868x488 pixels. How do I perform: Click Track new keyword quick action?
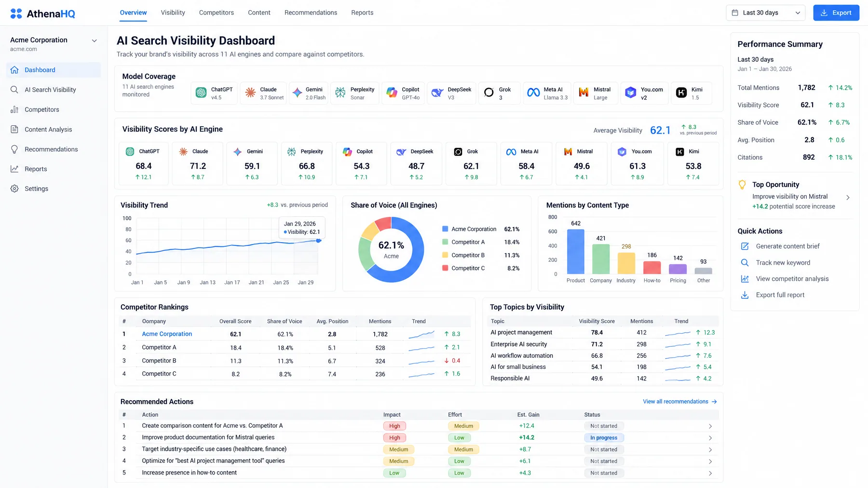pos(783,263)
